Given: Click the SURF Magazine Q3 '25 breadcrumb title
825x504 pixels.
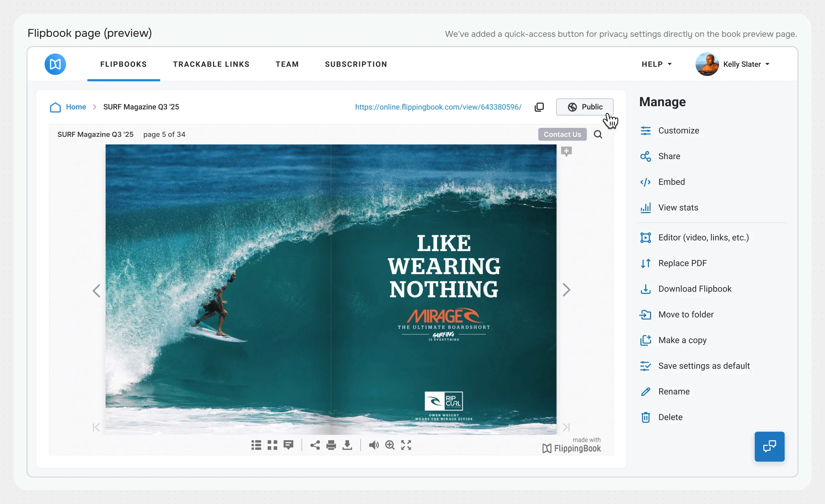Looking at the screenshot, I should (x=141, y=107).
